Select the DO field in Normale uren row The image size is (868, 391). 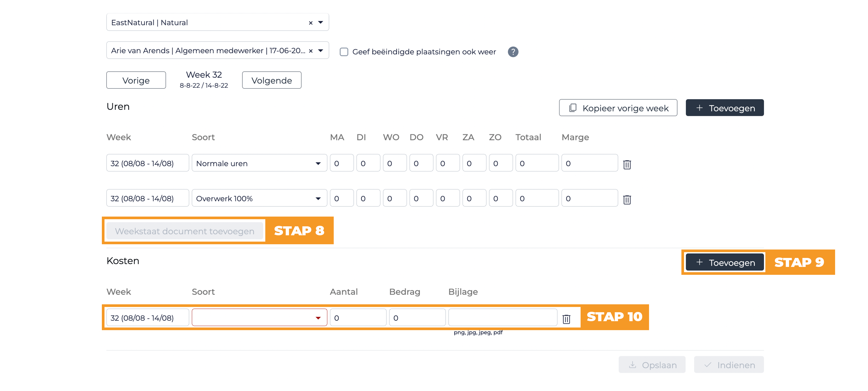coord(421,163)
